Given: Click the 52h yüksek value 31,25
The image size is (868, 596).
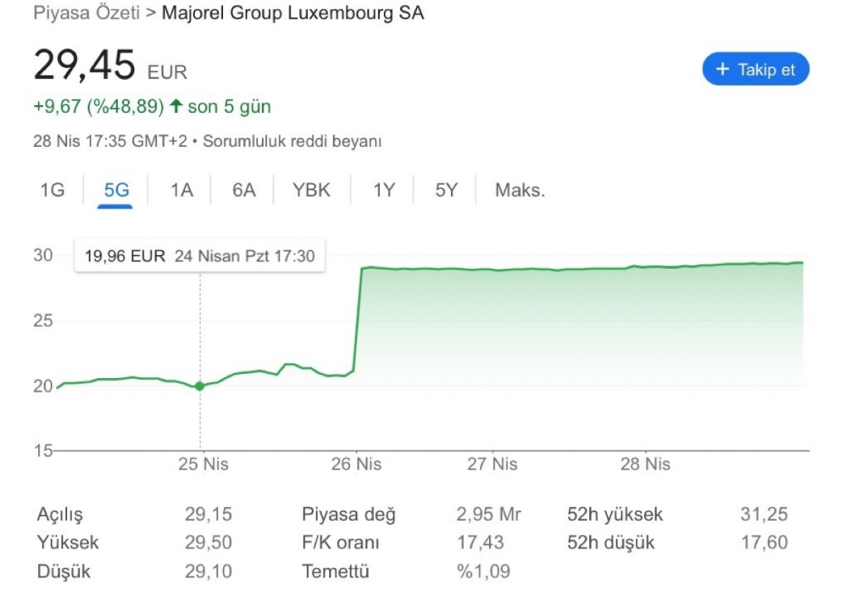Looking at the screenshot, I should (764, 515).
